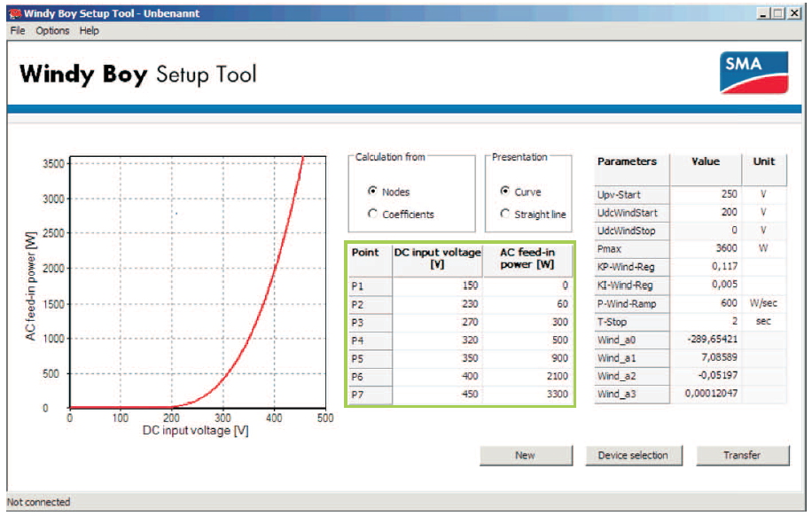This screenshot has height=516, width=812.
Task: Select P5 AC feed-in power cell (900)
Action: (527, 358)
